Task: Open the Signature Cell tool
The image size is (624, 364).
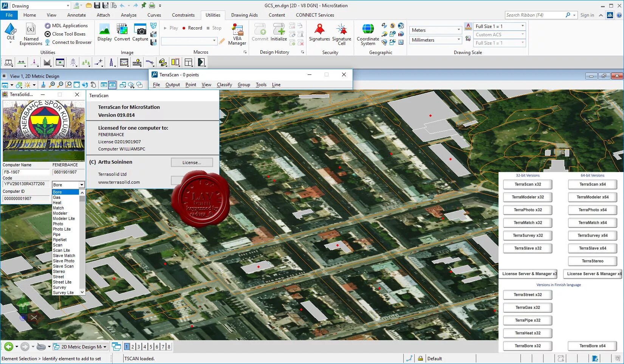Action: pyautogui.click(x=342, y=34)
